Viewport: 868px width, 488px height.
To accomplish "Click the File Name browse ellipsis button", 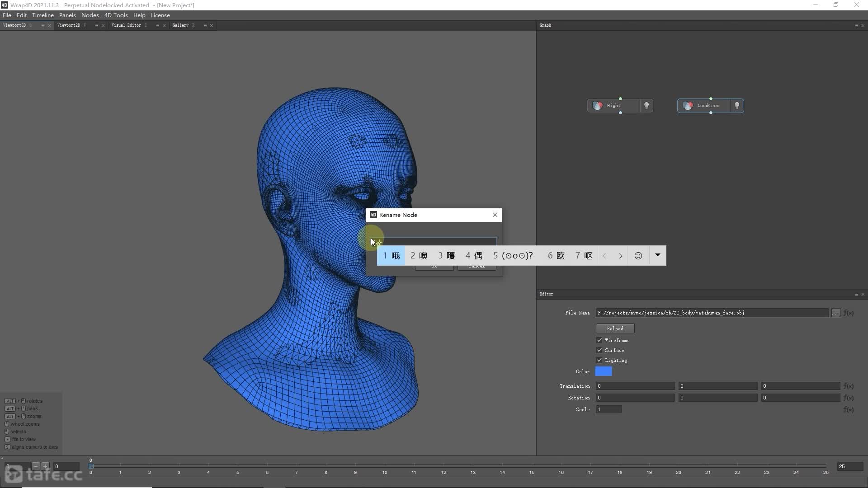I will tap(835, 313).
